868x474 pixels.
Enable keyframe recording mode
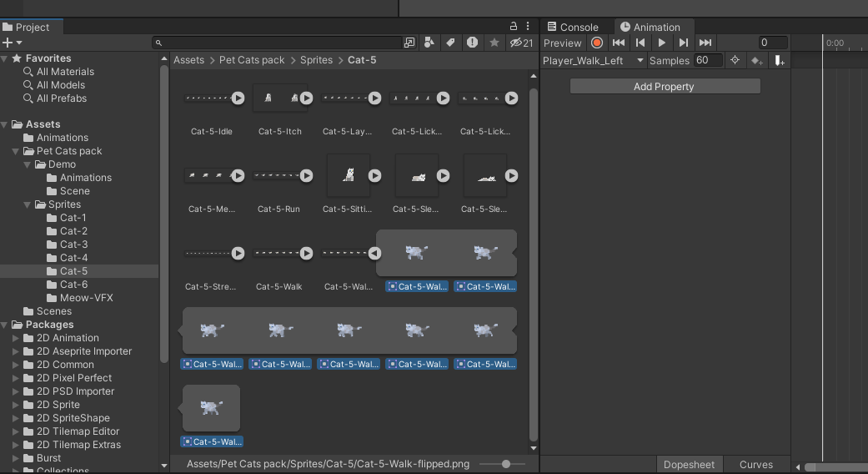click(x=597, y=43)
